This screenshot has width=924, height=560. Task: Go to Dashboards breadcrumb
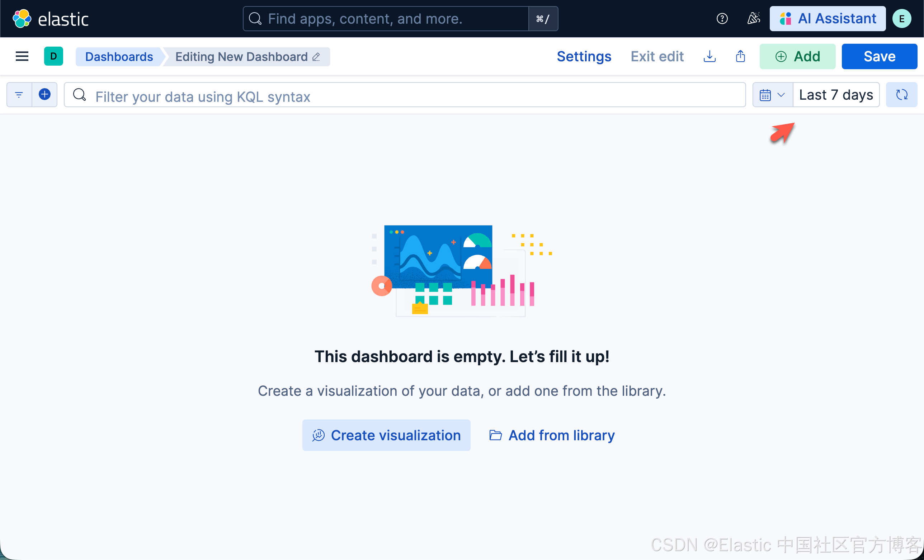pyautogui.click(x=119, y=57)
